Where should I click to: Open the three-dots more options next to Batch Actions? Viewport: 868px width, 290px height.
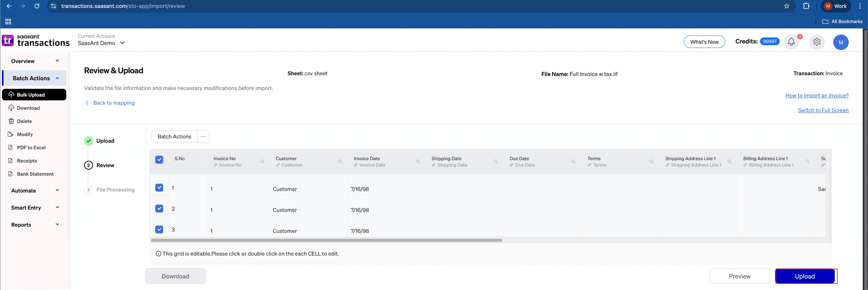(x=203, y=136)
